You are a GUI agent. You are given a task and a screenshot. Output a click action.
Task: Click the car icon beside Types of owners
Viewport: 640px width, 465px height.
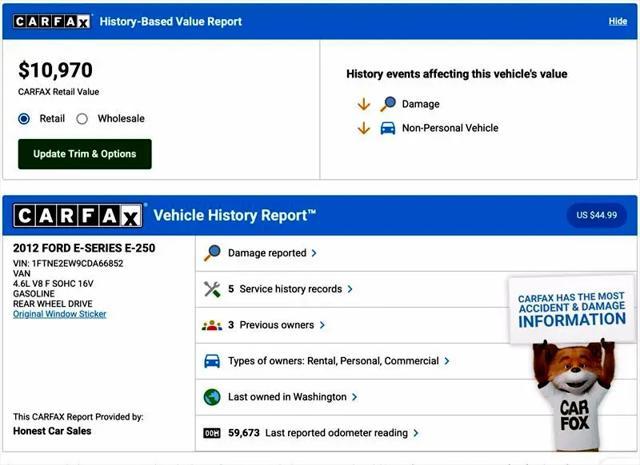point(212,361)
